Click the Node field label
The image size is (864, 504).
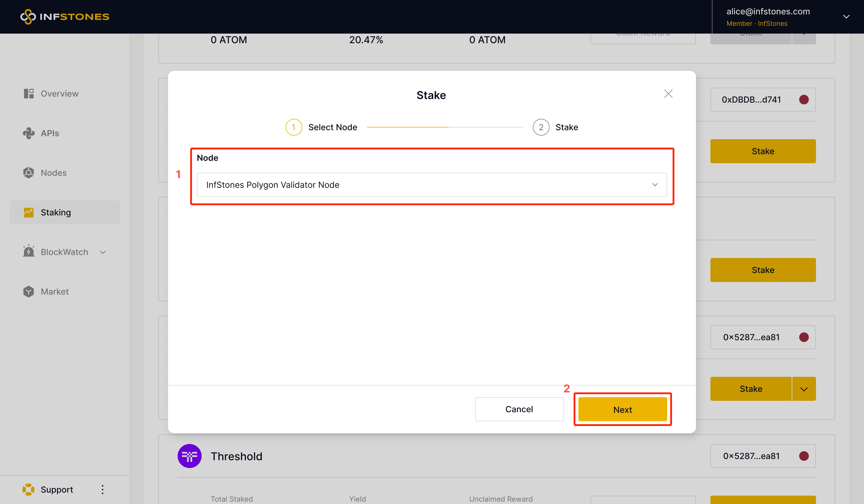(x=207, y=158)
